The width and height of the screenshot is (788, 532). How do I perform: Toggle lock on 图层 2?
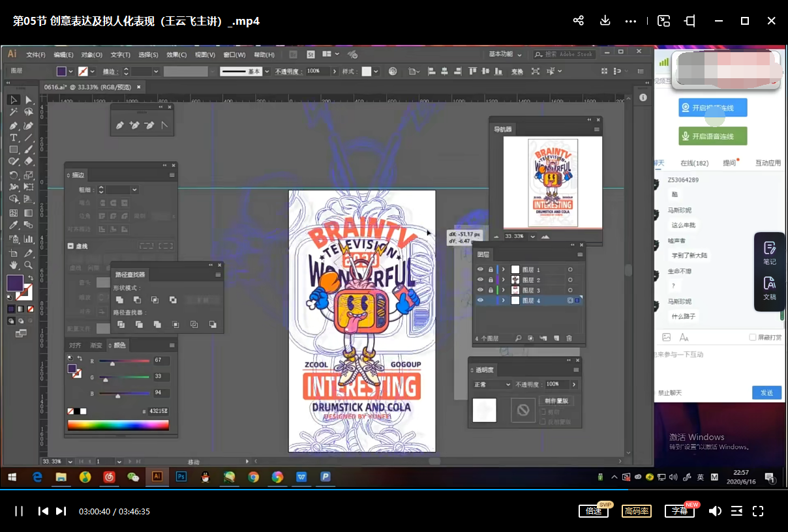coord(491,280)
